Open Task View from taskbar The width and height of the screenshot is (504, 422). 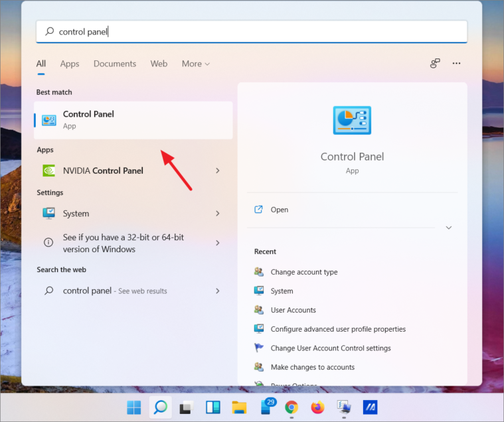coord(187,407)
